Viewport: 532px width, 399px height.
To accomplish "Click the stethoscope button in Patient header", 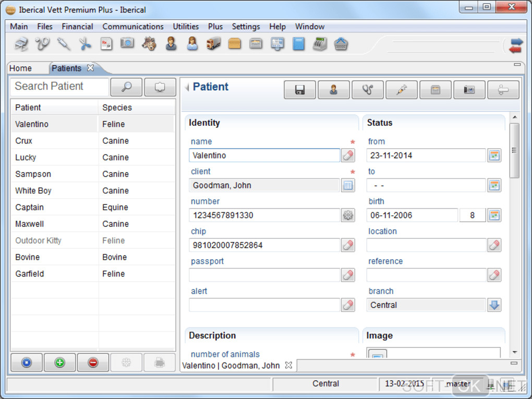I will (x=368, y=90).
